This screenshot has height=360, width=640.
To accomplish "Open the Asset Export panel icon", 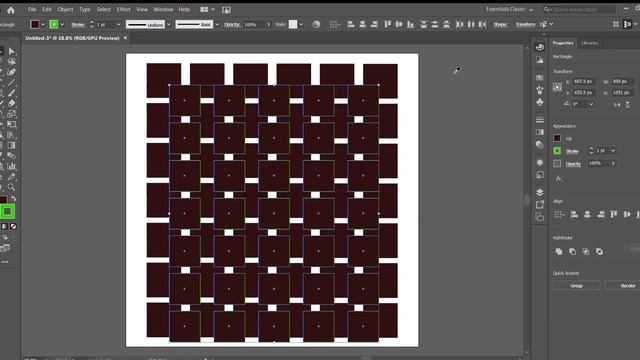I will point(540,204).
